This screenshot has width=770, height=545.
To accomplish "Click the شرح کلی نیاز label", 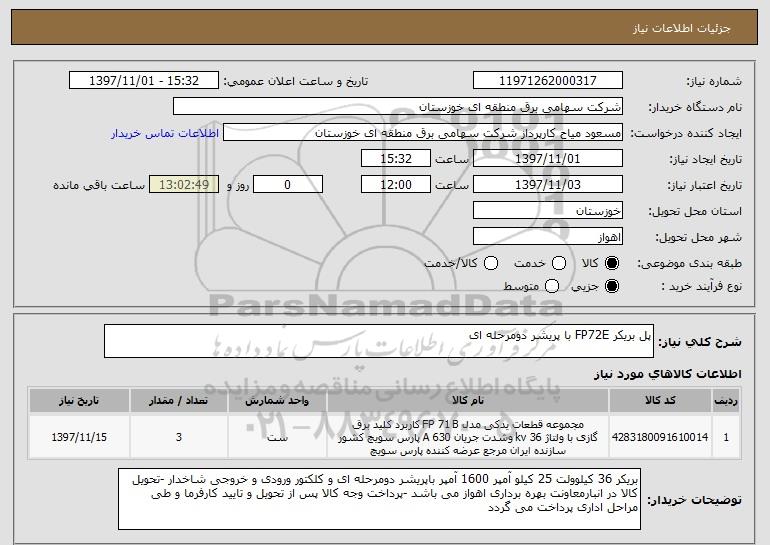I will (700, 342).
